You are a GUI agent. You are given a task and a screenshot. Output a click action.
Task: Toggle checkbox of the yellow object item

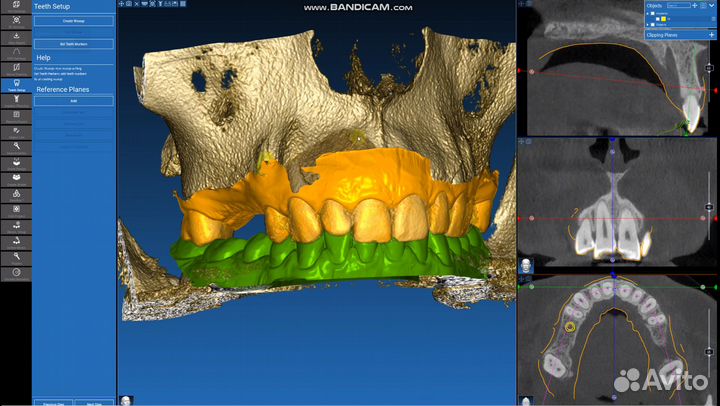coord(657,19)
